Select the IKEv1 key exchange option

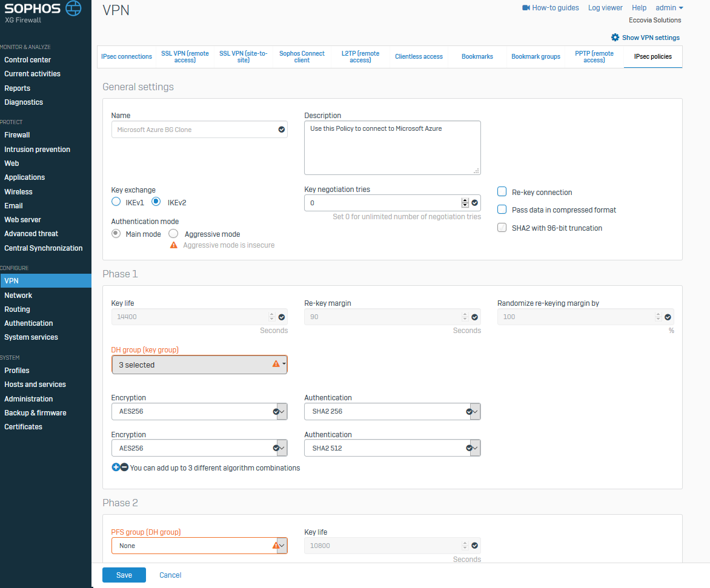(116, 202)
